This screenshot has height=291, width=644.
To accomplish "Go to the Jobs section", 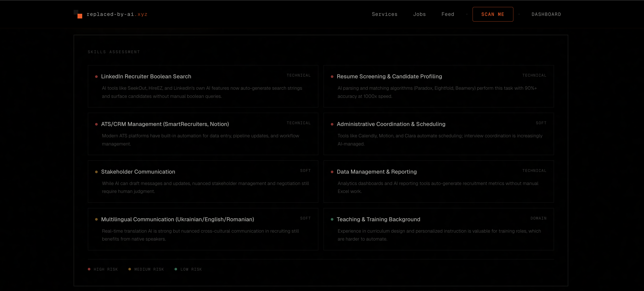I will (x=419, y=14).
